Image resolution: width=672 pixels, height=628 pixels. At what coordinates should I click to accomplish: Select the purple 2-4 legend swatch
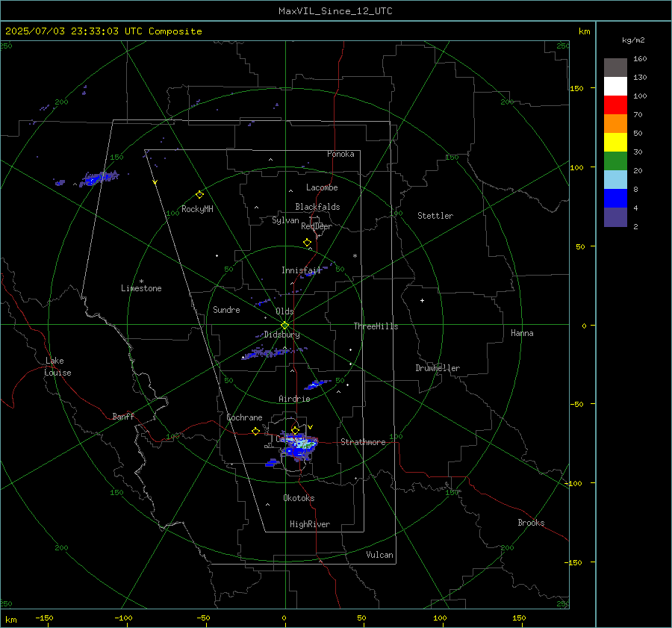(615, 217)
